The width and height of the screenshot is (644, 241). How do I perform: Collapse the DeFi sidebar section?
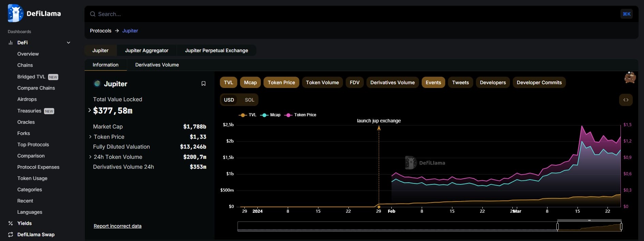tap(69, 43)
